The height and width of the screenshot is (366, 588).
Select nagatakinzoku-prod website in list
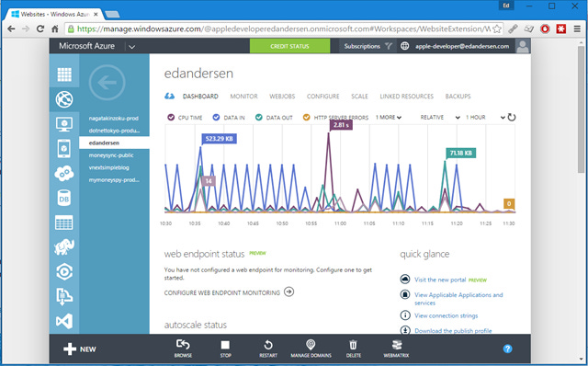[x=114, y=118]
